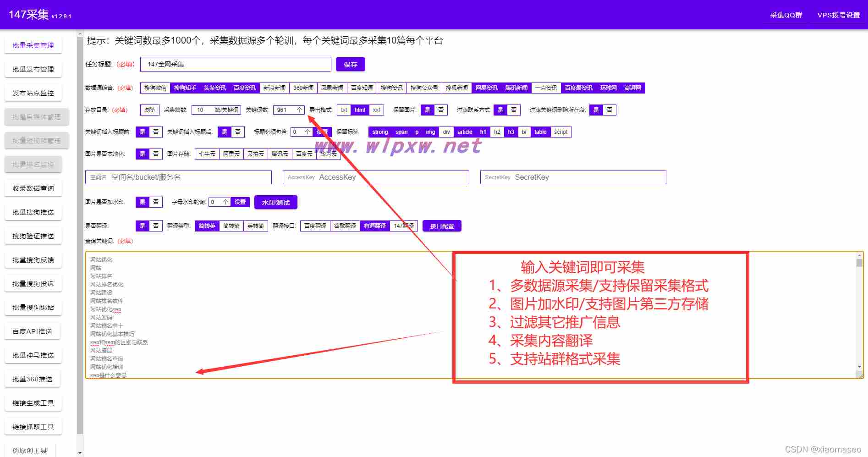Select 百度翻译 translation interface

point(315,226)
